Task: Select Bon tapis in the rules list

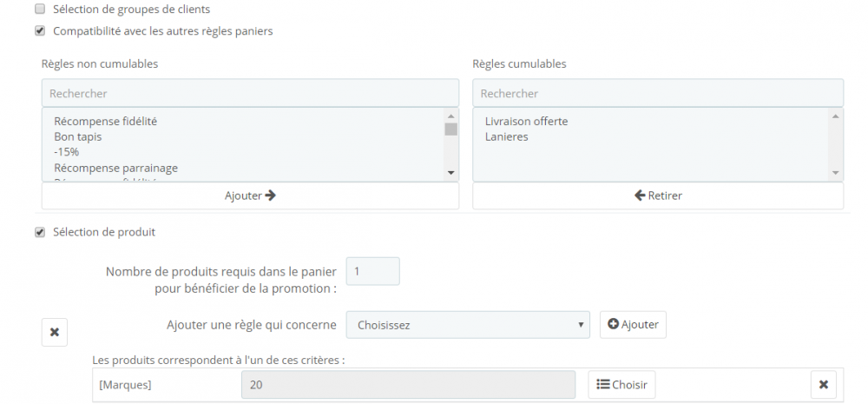Action: (77, 137)
